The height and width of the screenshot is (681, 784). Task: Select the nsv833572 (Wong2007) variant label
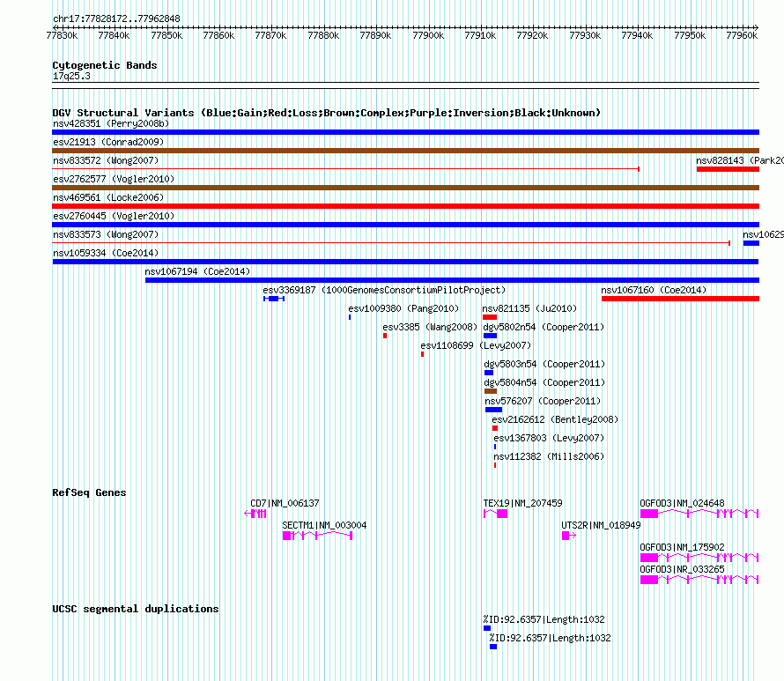point(106,160)
